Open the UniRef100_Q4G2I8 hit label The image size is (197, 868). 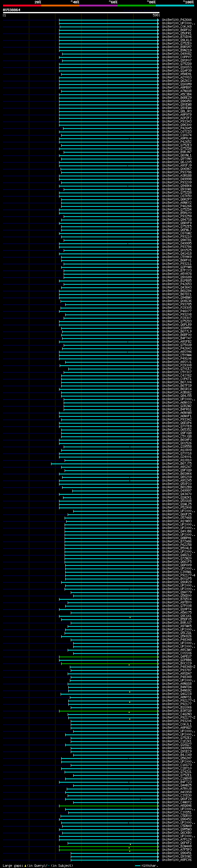point(177,694)
